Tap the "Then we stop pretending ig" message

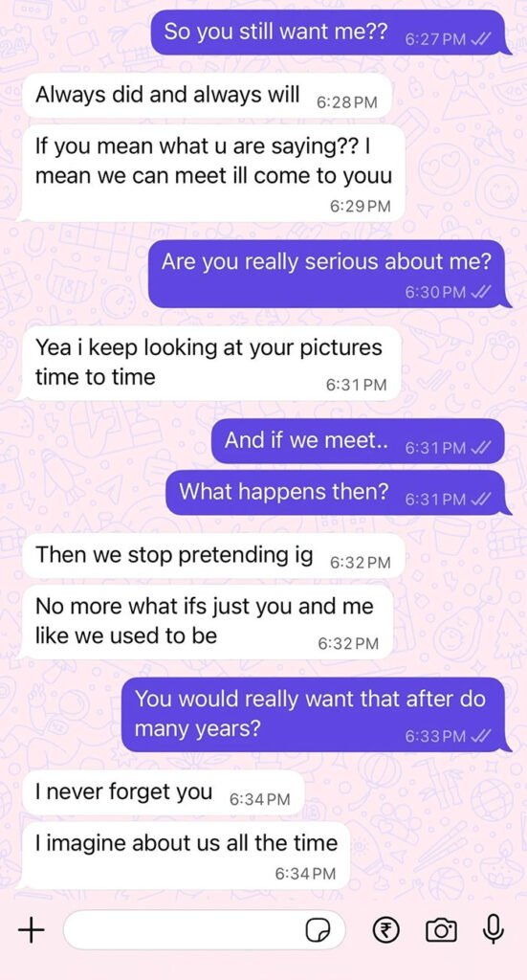(212, 556)
